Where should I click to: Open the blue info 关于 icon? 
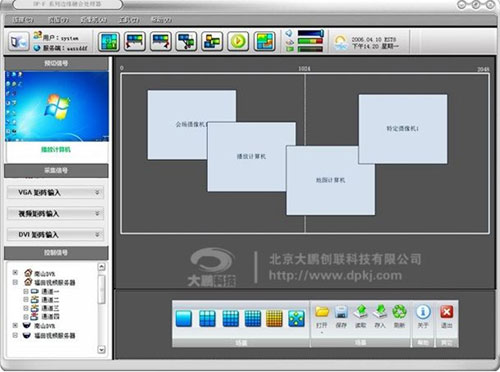pyautogui.click(x=423, y=312)
